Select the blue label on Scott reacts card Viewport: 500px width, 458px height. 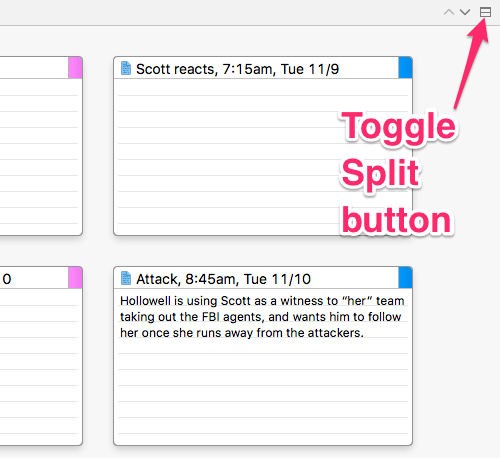tap(405, 68)
